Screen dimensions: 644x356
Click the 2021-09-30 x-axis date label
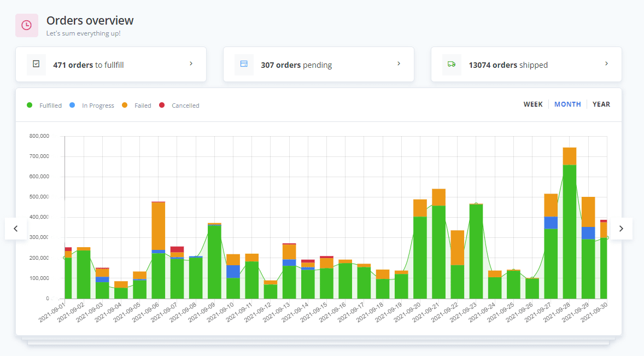594,312
